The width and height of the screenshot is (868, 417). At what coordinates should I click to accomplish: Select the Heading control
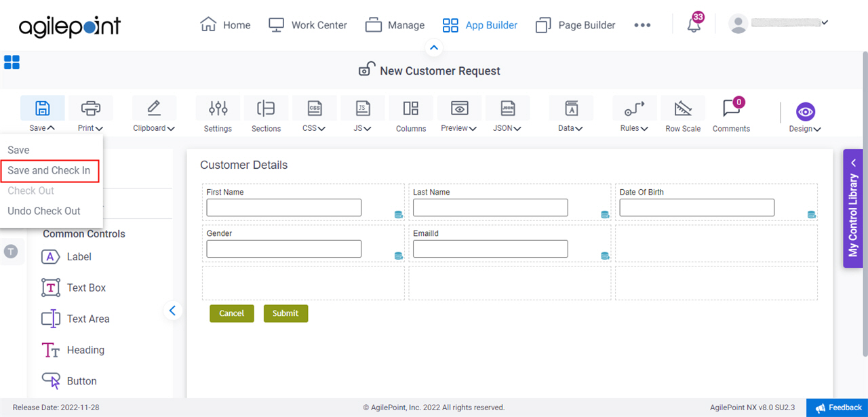tap(73, 350)
